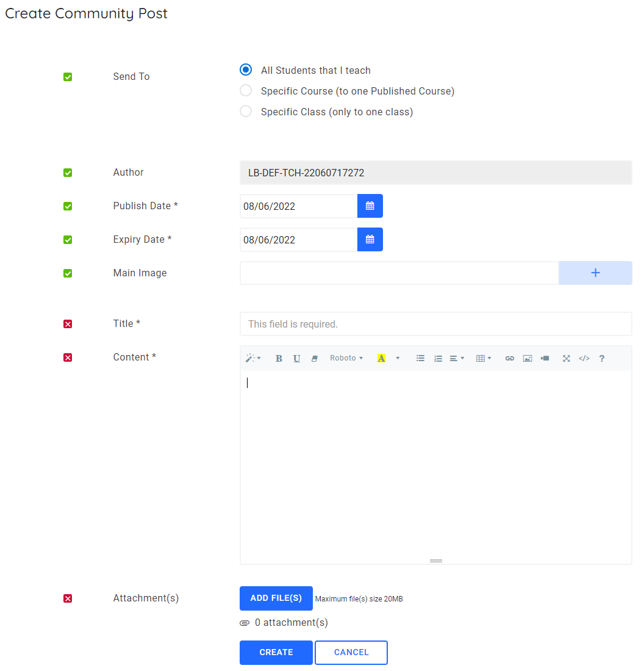Insert a picture into the content
644x671 pixels.
pyautogui.click(x=527, y=358)
